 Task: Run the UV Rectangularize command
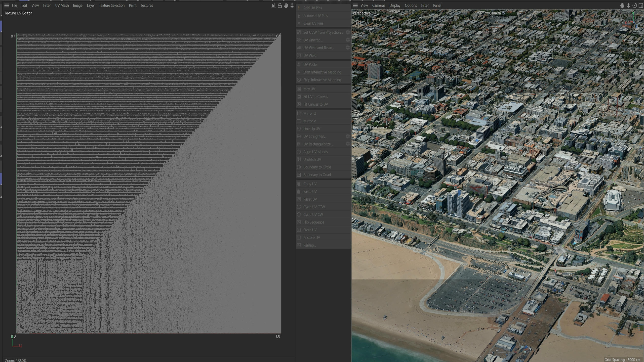coord(320,144)
